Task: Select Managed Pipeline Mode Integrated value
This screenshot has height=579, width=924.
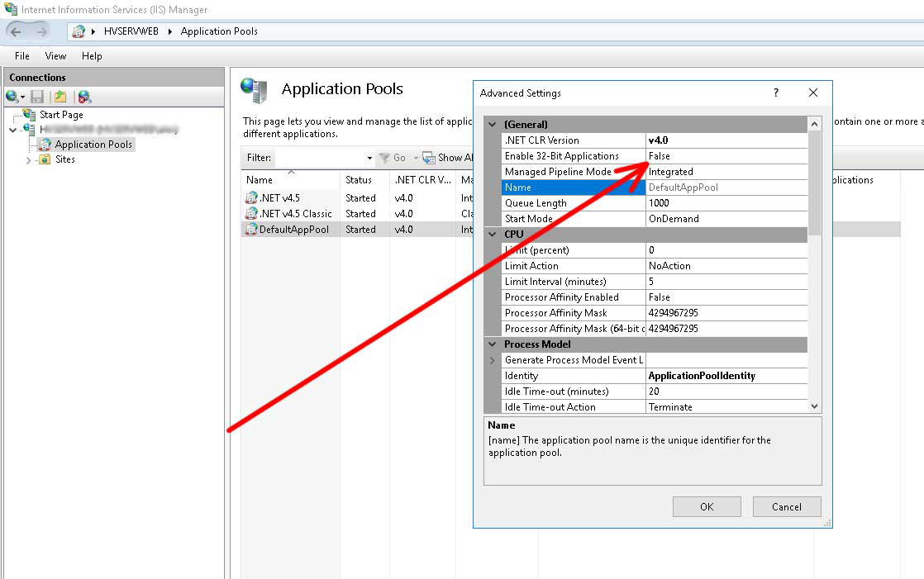Action: click(x=726, y=172)
